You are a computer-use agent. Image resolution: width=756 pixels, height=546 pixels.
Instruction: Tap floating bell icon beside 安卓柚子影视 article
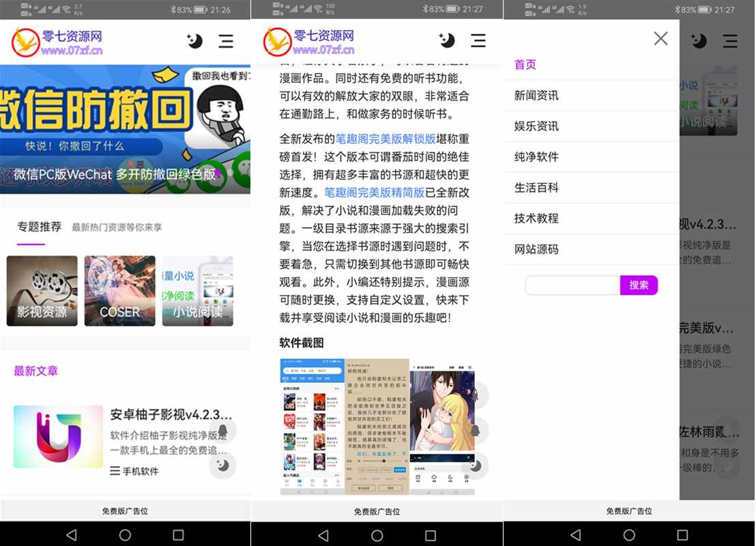point(222,431)
